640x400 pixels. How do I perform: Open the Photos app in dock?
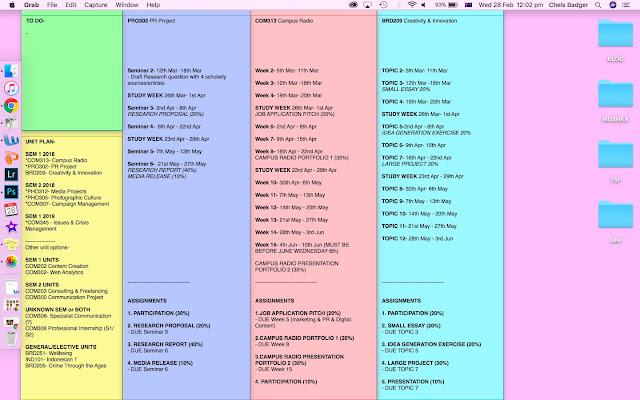(11, 261)
